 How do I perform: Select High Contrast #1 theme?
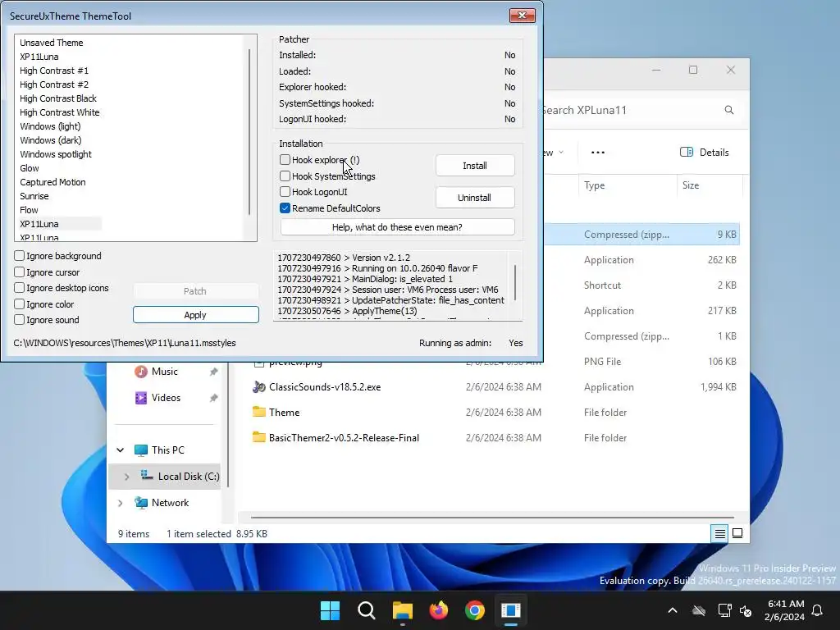54,71
